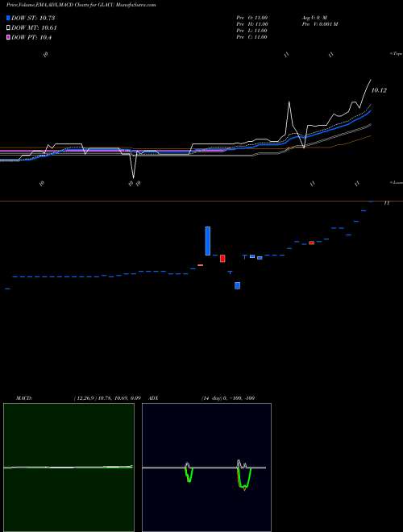This screenshot has height=532, width=403.
Task: Click the 'Avg V: 0 M' volume text
Action: point(314,17)
